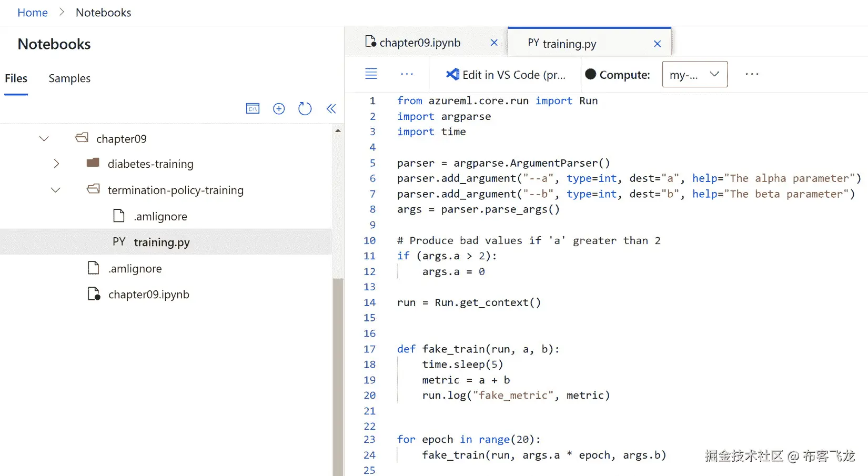Click the add new file plus icon

pyautogui.click(x=279, y=109)
